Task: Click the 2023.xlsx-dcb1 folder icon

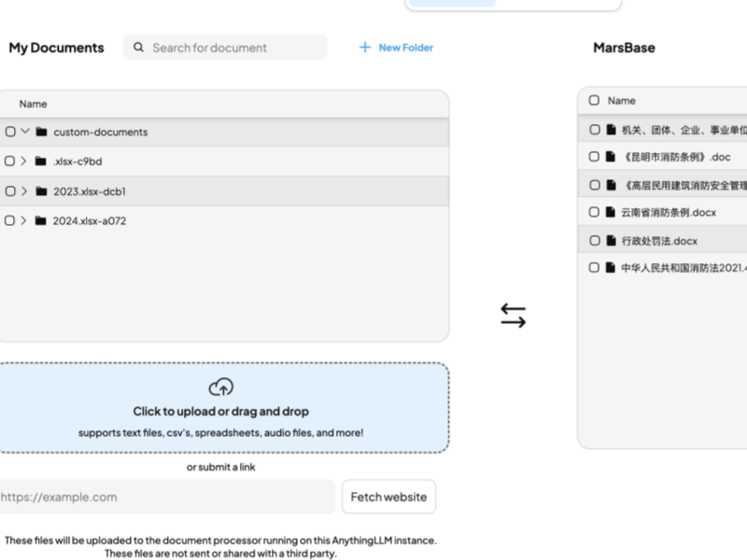Action: pos(41,191)
